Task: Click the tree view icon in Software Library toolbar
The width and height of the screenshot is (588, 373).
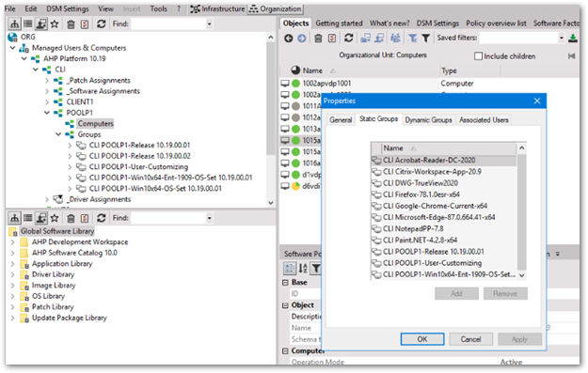Action: coord(14,218)
